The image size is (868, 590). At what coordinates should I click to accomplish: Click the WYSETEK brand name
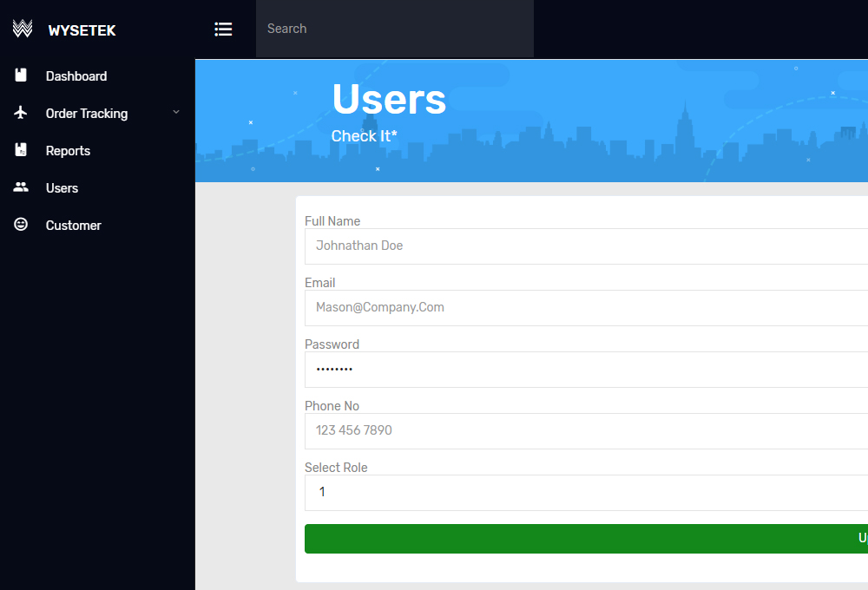point(82,30)
